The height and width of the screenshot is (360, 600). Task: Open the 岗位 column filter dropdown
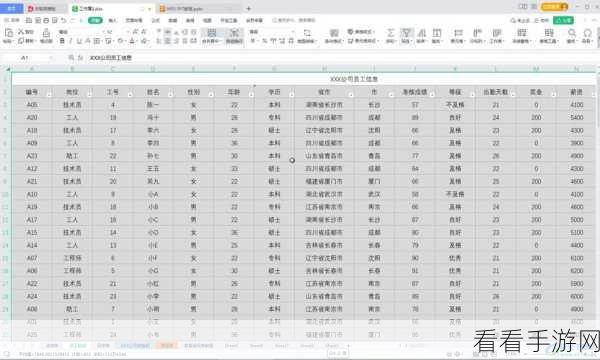point(89,94)
